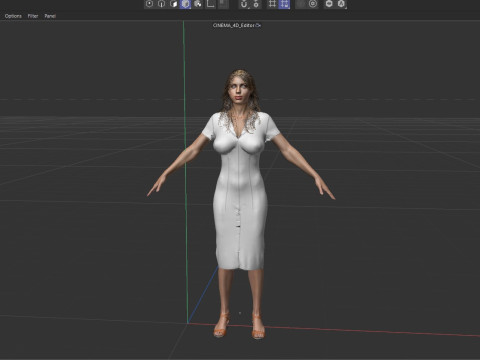This screenshot has width=480, height=360.
Task: Select the Edges mode icon
Action: pyautogui.click(x=162, y=4)
